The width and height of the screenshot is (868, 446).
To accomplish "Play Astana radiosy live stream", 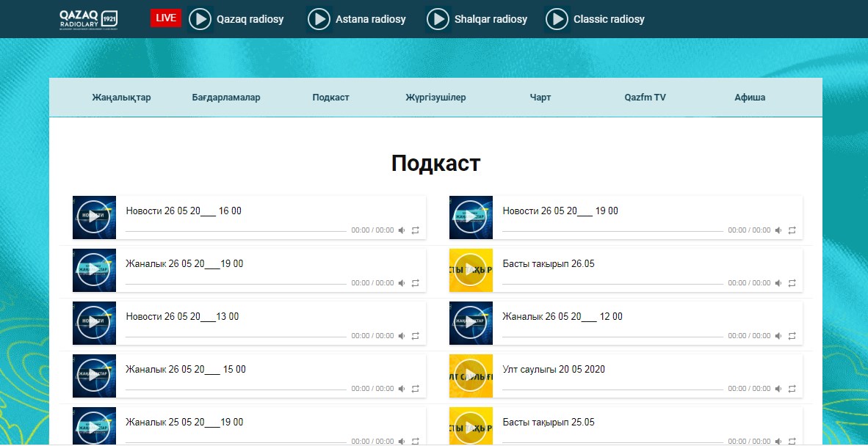I will pyautogui.click(x=319, y=19).
